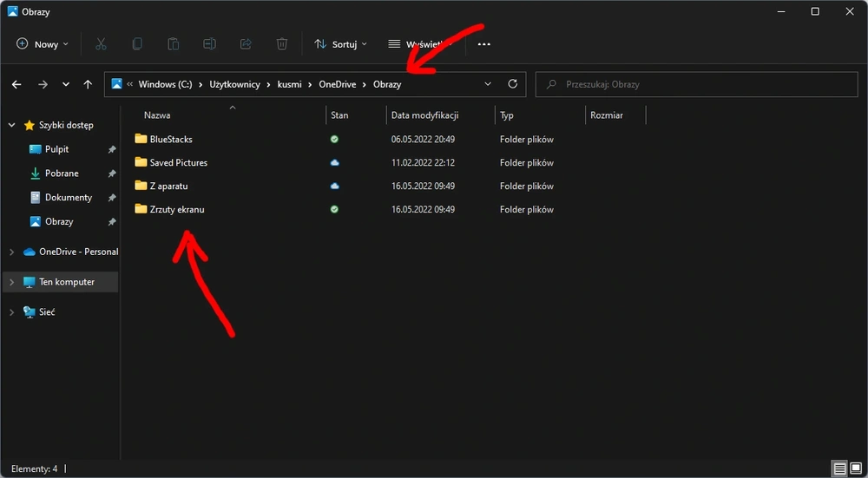
Task: Click the Zrzuty ekranu folder icon
Action: pos(141,209)
